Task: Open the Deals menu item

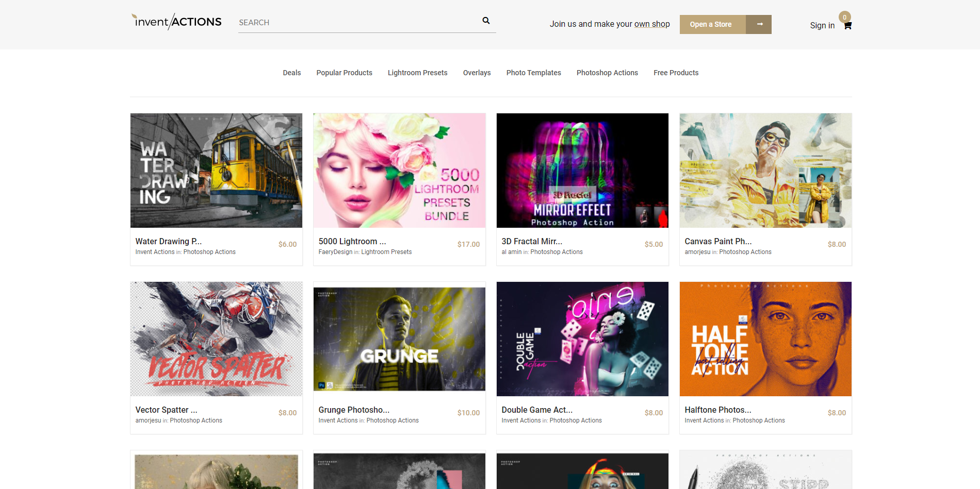Action: click(x=292, y=73)
